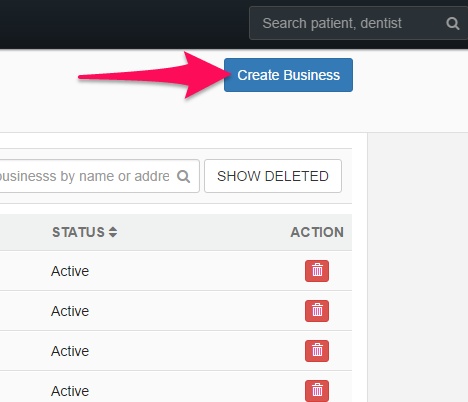Image resolution: width=468 pixels, height=402 pixels.
Task: Click the magnifier icon in business search box
Action: pyautogui.click(x=183, y=176)
